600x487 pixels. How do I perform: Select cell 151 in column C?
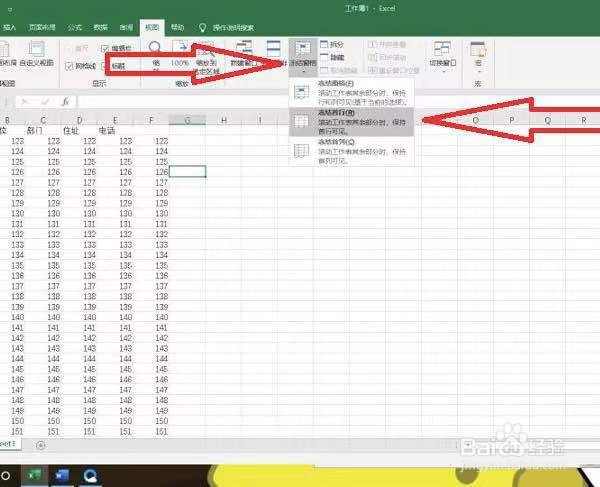pyautogui.click(x=43, y=432)
